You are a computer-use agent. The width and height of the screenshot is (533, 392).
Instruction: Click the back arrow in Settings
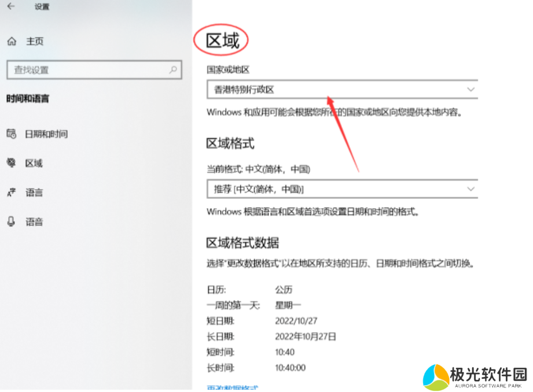coord(11,7)
